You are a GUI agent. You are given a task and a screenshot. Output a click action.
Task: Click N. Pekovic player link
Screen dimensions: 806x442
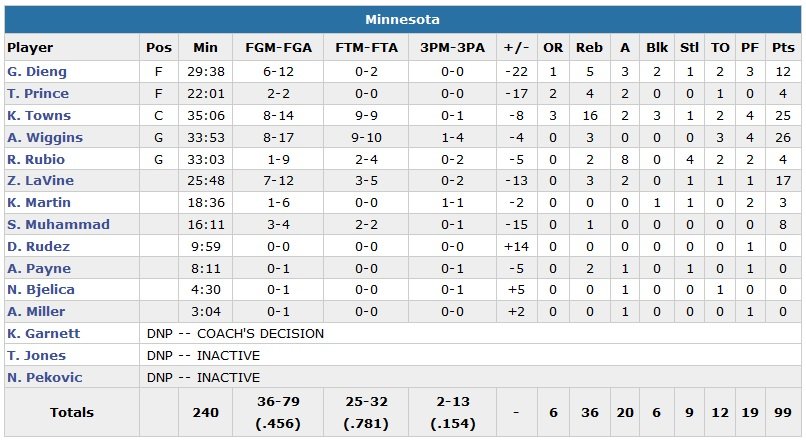tap(44, 377)
